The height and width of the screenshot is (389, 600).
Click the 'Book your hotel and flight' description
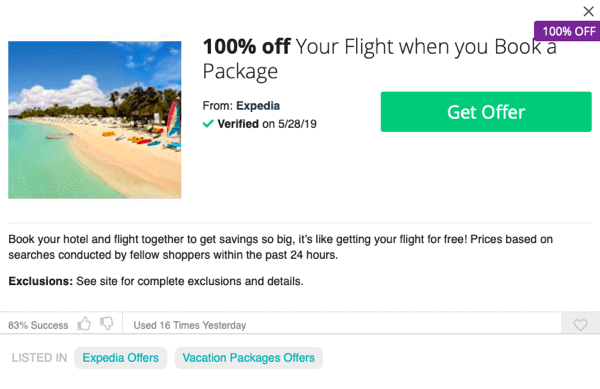click(280, 247)
